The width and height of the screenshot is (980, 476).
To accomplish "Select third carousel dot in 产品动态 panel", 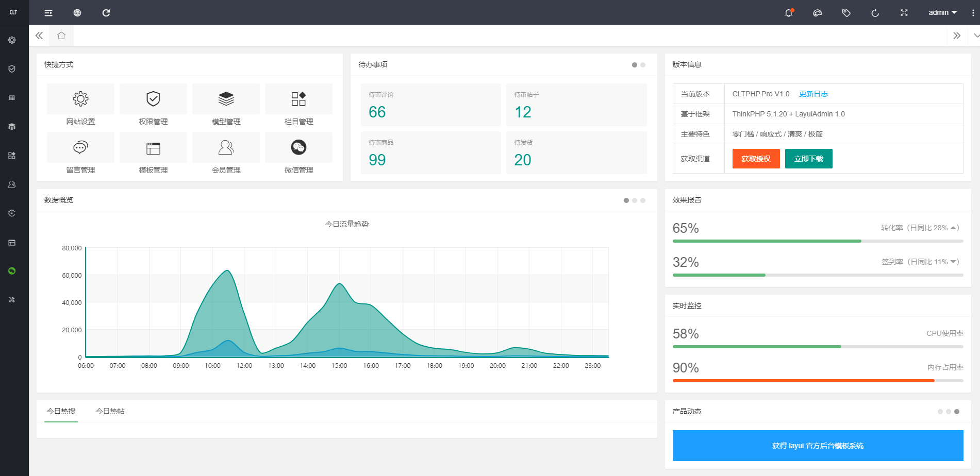I will tap(957, 412).
